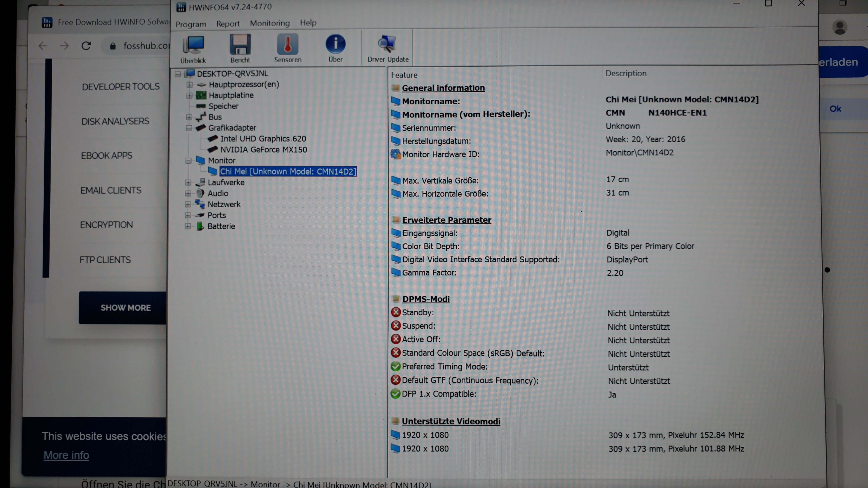The image size is (868, 488).
Task: Click the browser reload icon
Action: pyautogui.click(x=86, y=46)
